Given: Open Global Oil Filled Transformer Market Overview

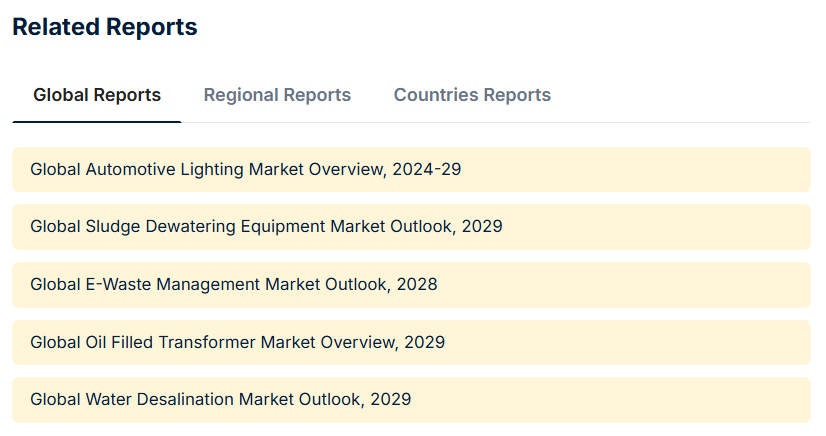Looking at the screenshot, I should pyautogui.click(x=237, y=342).
